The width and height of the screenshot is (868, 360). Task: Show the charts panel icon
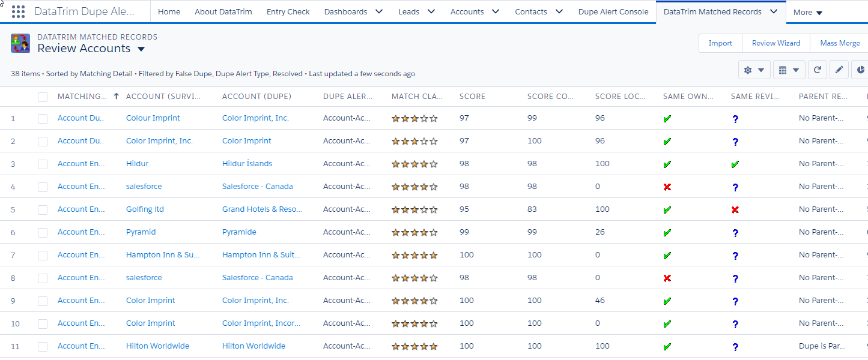pyautogui.click(x=860, y=70)
